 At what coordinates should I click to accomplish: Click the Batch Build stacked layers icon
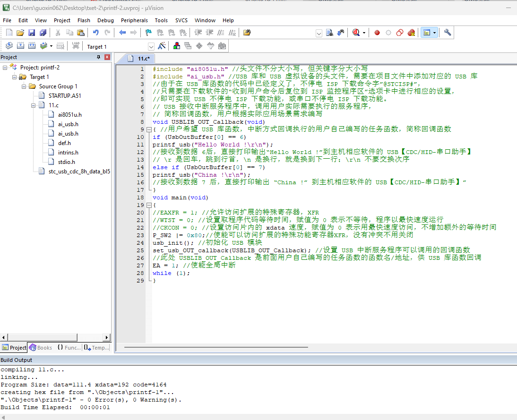43,46
